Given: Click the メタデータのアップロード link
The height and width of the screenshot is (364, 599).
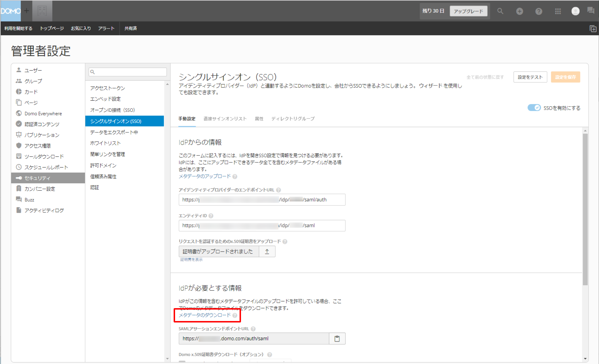Looking at the screenshot, I should pos(205,176).
